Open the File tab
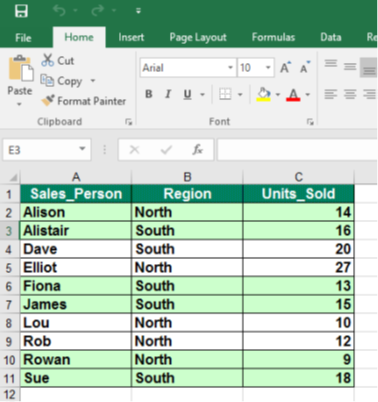 [x=23, y=38]
